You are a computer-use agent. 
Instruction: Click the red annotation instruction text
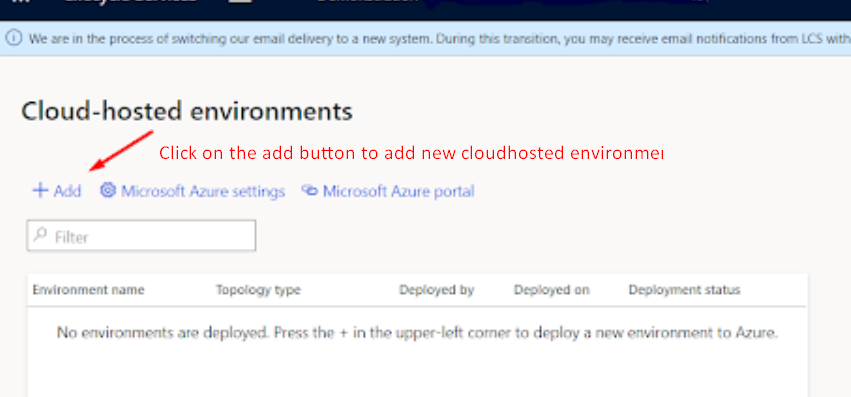[411, 154]
